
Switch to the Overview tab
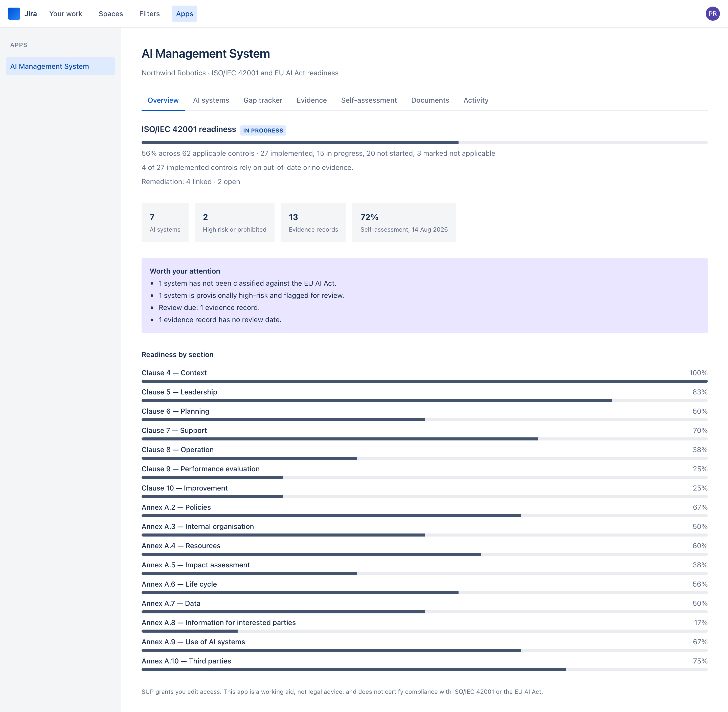coord(163,100)
